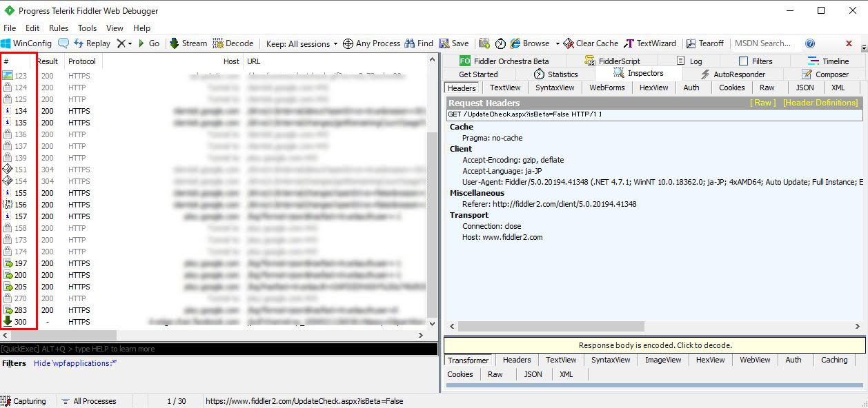Select the request WebForms tab
This screenshot has width=868, height=408.
tap(607, 88)
